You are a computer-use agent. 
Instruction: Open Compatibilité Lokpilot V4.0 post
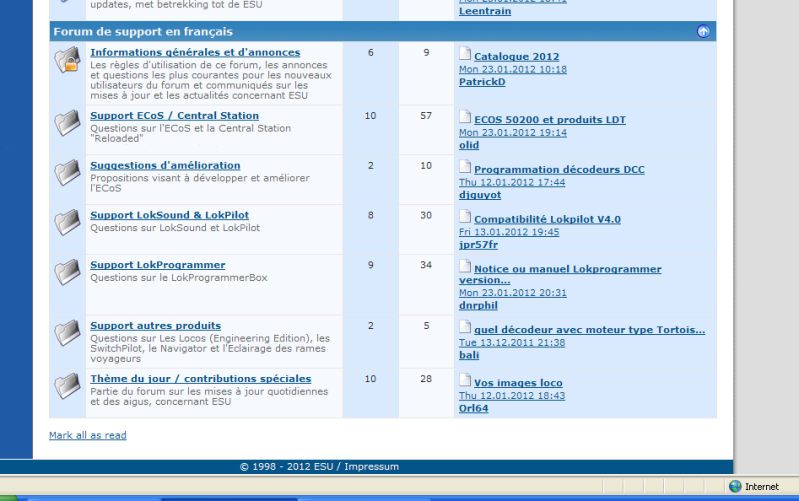click(547, 220)
